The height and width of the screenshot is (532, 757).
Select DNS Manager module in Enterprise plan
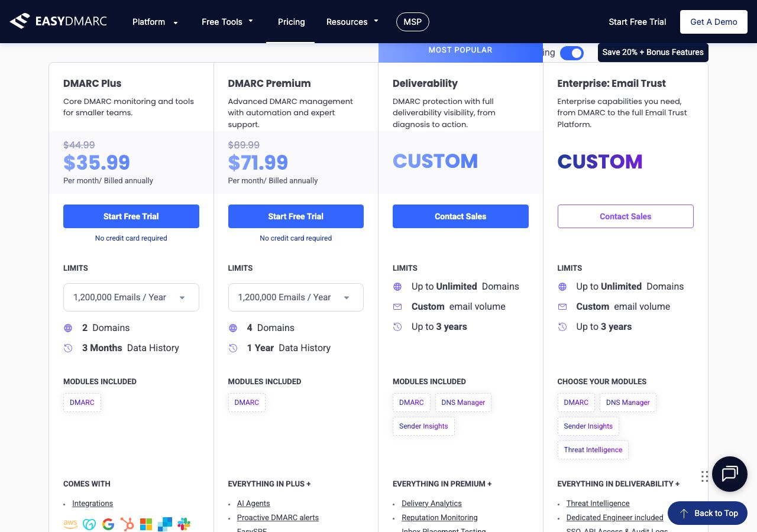[x=628, y=403]
